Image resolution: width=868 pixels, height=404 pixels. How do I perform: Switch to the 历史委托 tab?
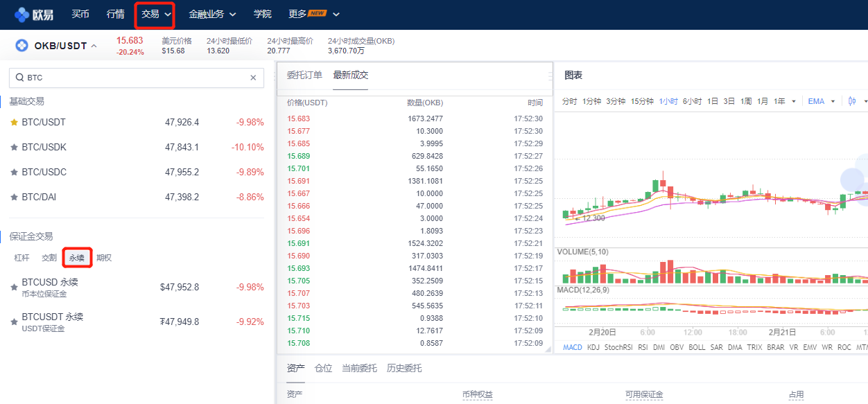404,368
